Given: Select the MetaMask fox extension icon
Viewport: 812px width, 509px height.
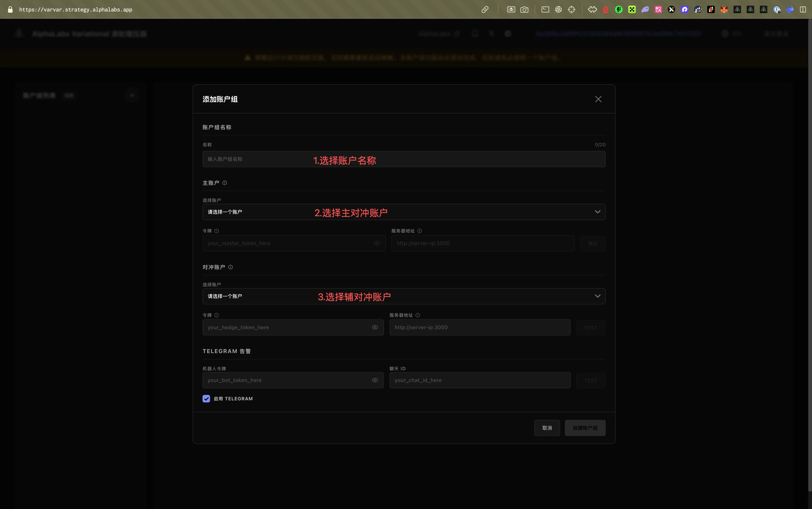Looking at the screenshot, I should 725,9.
